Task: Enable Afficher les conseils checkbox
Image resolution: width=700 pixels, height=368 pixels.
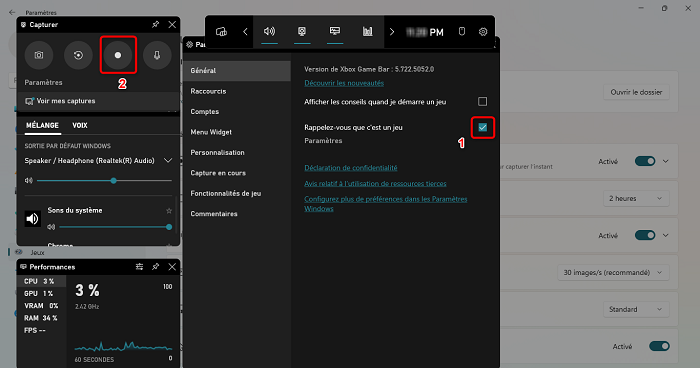Action: coord(483,101)
